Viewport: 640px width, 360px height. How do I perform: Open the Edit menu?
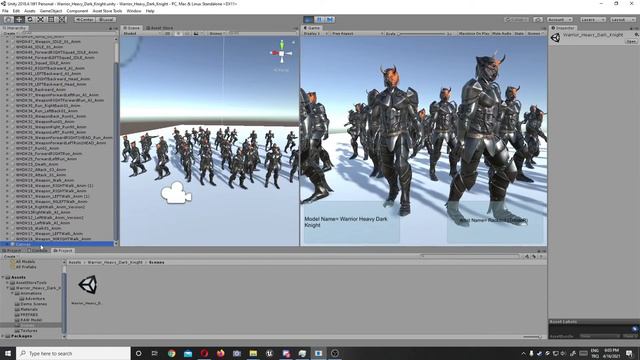click(x=16, y=11)
